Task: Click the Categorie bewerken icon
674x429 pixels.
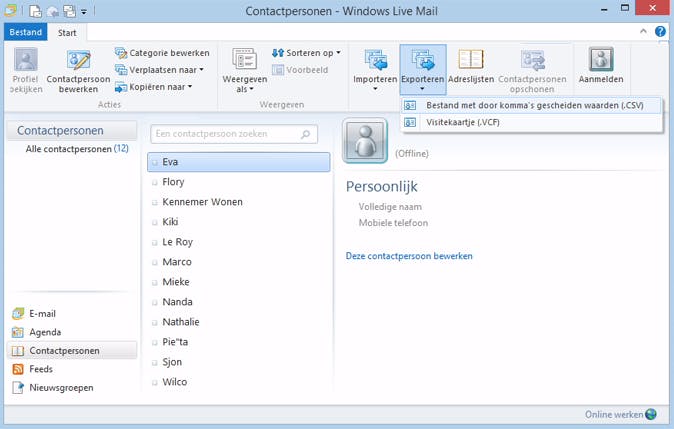Action: pos(121,53)
